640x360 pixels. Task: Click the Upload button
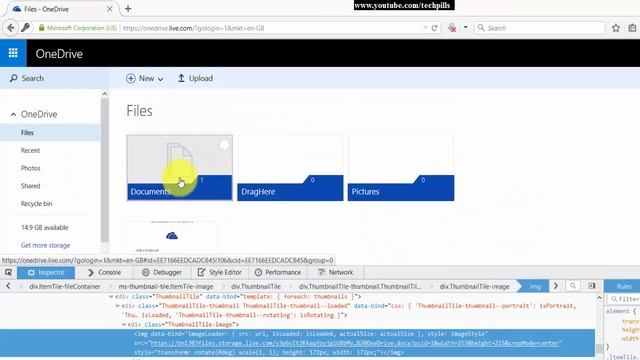click(195, 78)
